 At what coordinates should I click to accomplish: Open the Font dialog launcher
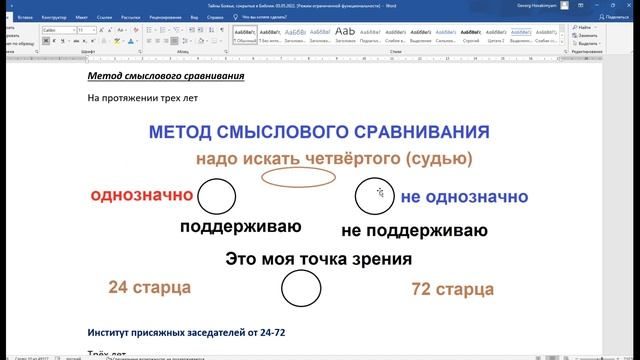140,52
